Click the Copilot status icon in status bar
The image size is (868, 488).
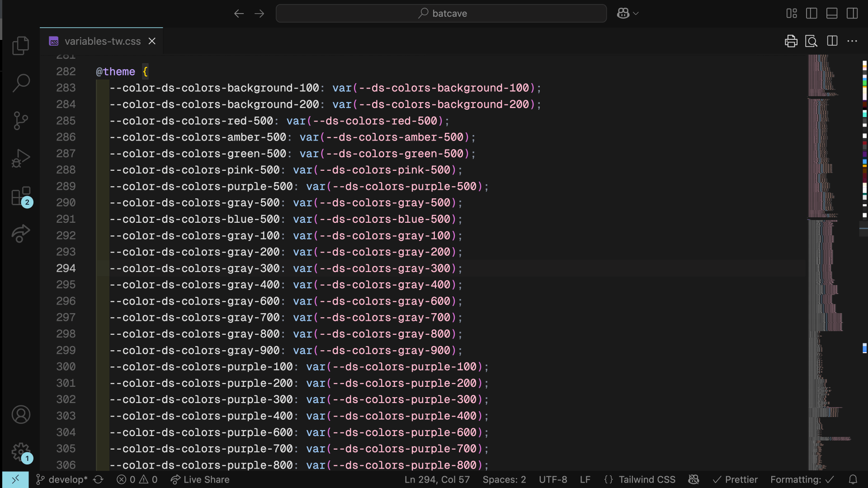pyautogui.click(x=693, y=479)
